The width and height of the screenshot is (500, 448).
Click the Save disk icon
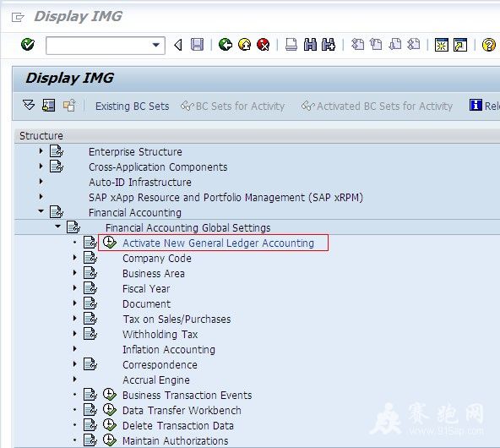[x=197, y=45]
